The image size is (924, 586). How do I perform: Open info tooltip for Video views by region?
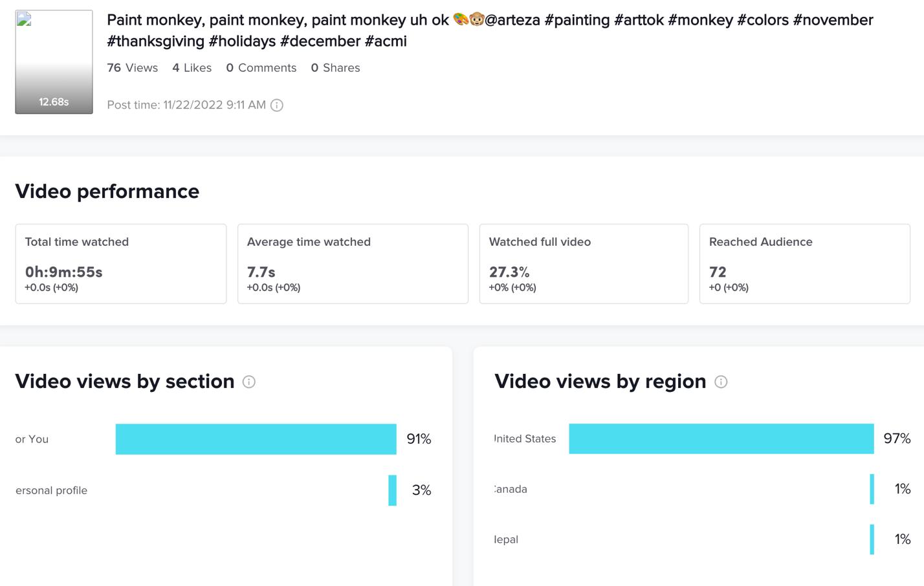tap(721, 382)
